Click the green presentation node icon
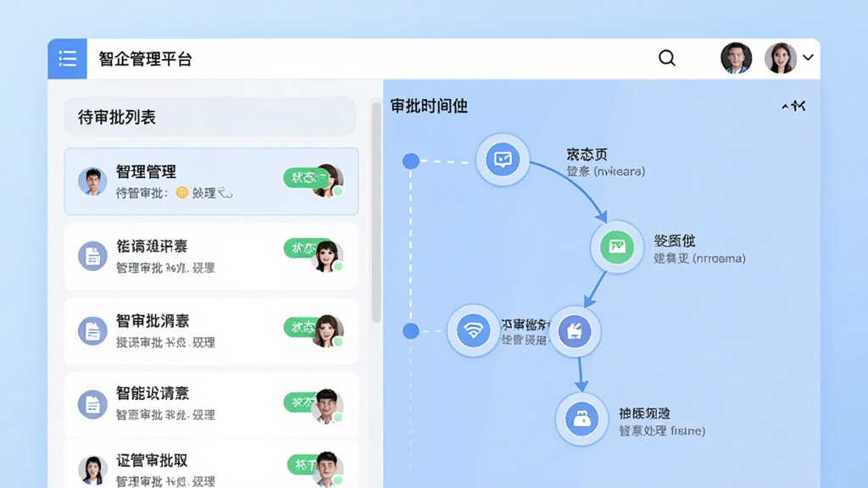This screenshot has width=868, height=488. pos(617,247)
